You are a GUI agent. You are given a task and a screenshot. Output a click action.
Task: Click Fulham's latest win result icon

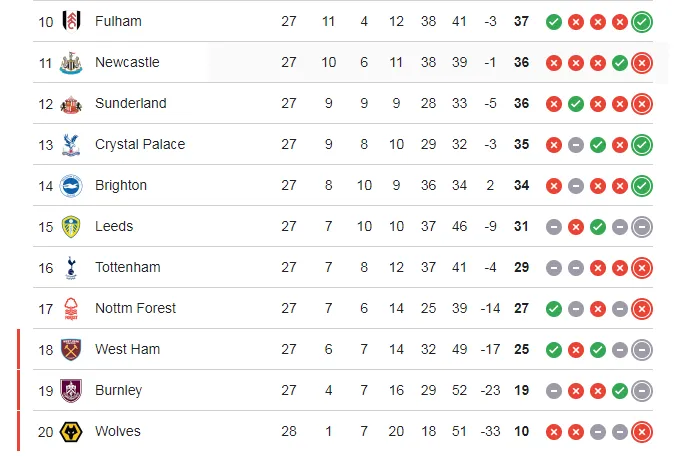642,21
